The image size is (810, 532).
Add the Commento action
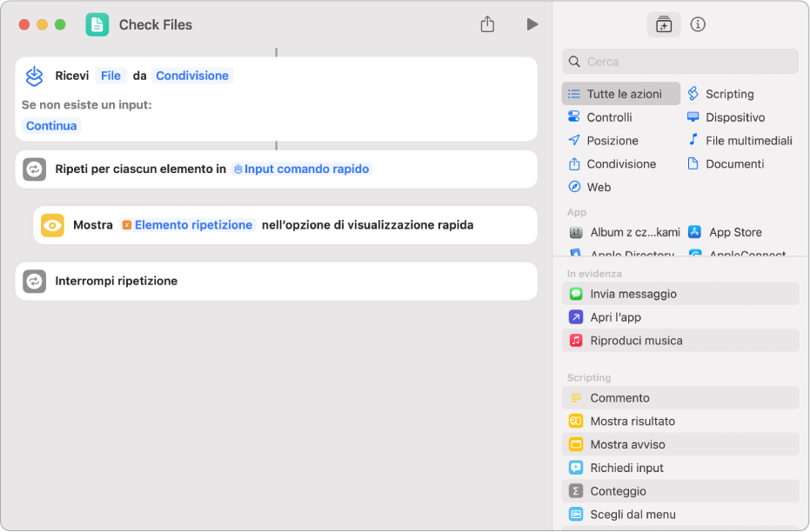click(680, 398)
